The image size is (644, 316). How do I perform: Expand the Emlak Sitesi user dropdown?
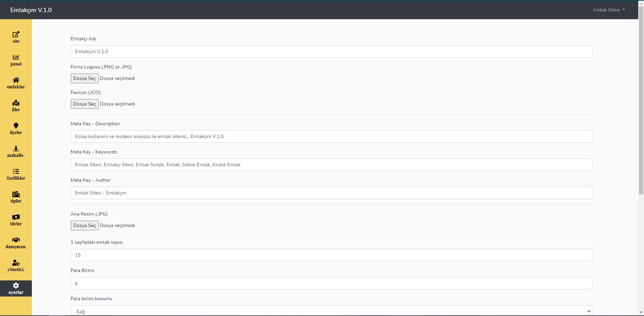(609, 10)
